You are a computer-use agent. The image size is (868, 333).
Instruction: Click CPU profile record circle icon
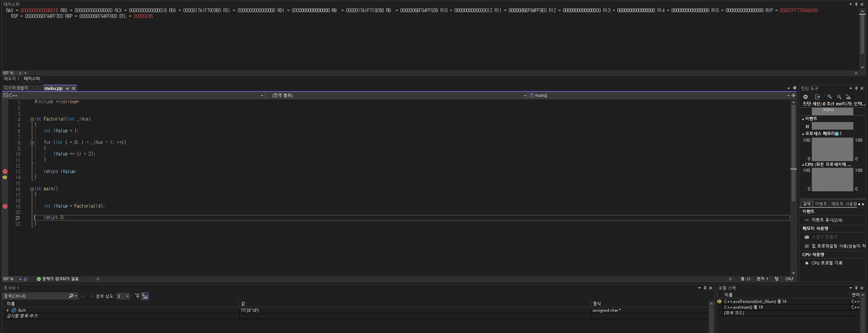pos(807,263)
